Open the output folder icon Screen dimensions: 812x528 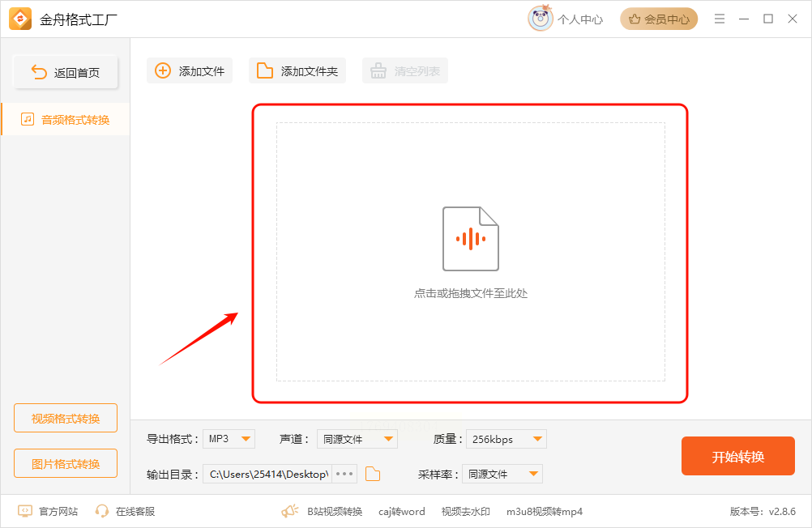[x=373, y=474]
